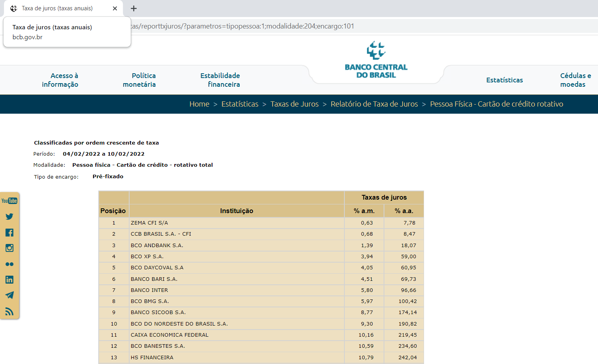This screenshot has width=598, height=364.
Task: Open the Telegram paper-plane icon
Action: click(9, 295)
